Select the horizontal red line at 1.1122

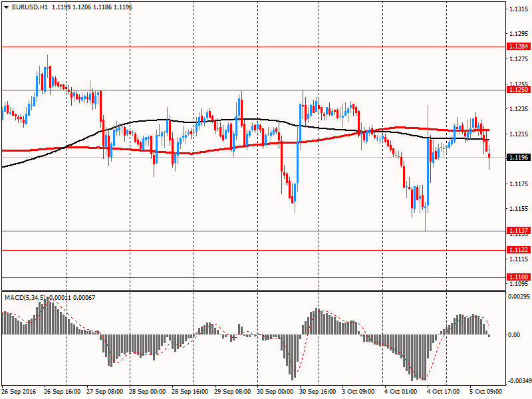pyautogui.click(x=253, y=251)
